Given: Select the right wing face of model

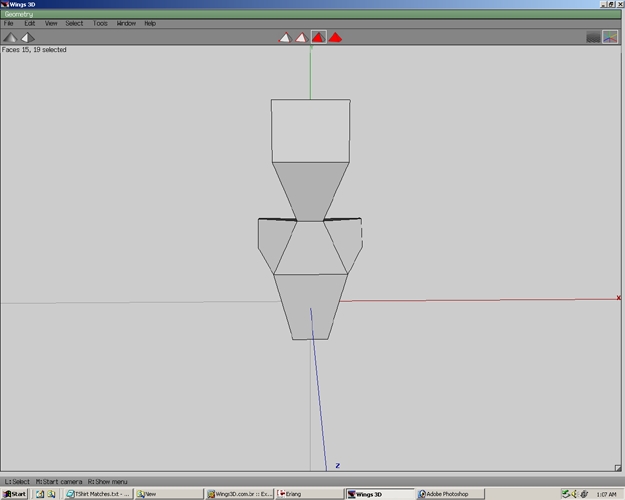Looking at the screenshot, I should click(346, 241).
